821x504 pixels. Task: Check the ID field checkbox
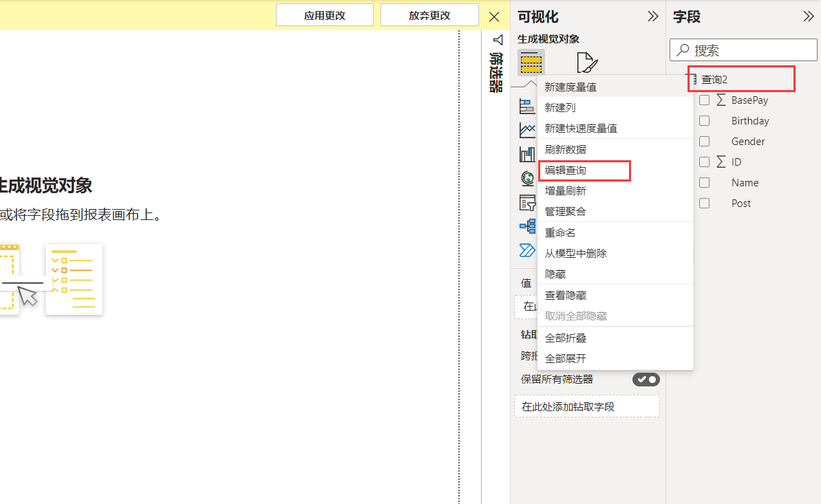704,162
